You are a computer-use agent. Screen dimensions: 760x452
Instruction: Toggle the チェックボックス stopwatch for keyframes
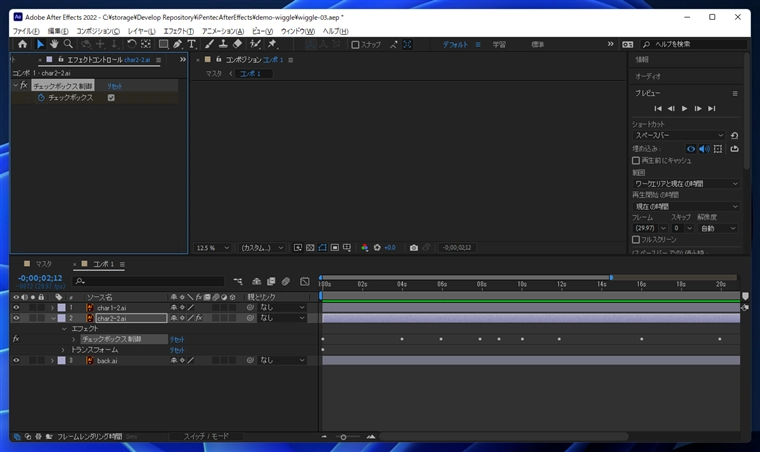tap(41, 97)
